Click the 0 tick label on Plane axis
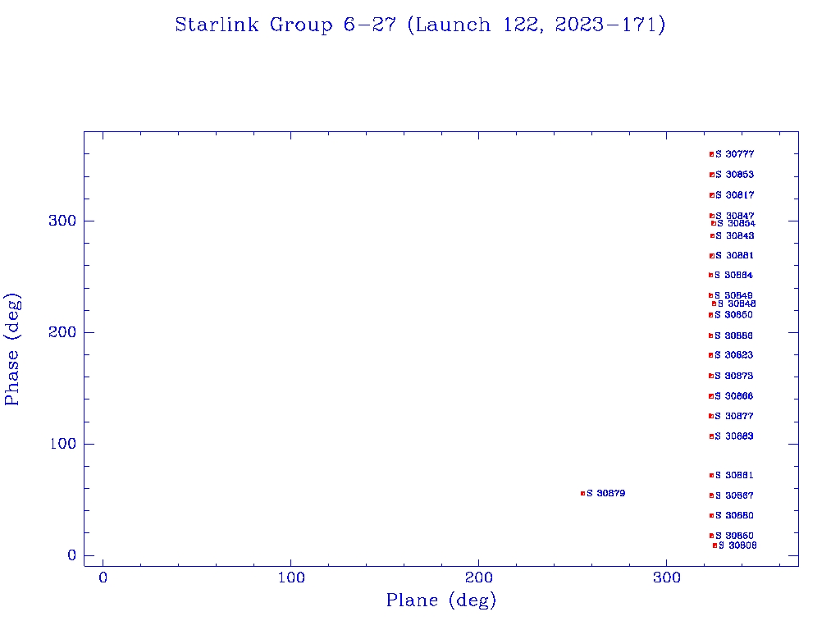 (x=103, y=577)
